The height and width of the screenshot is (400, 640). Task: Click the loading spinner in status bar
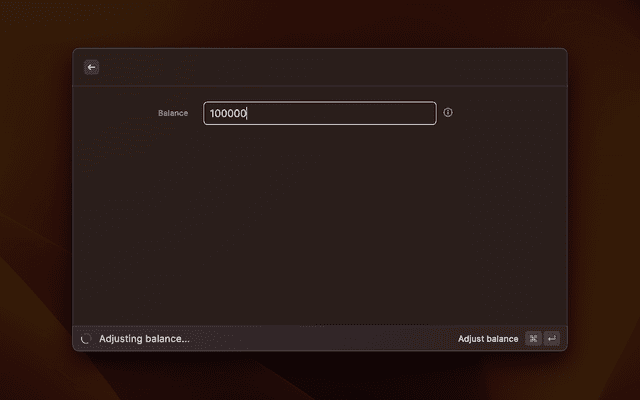click(x=86, y=339)
